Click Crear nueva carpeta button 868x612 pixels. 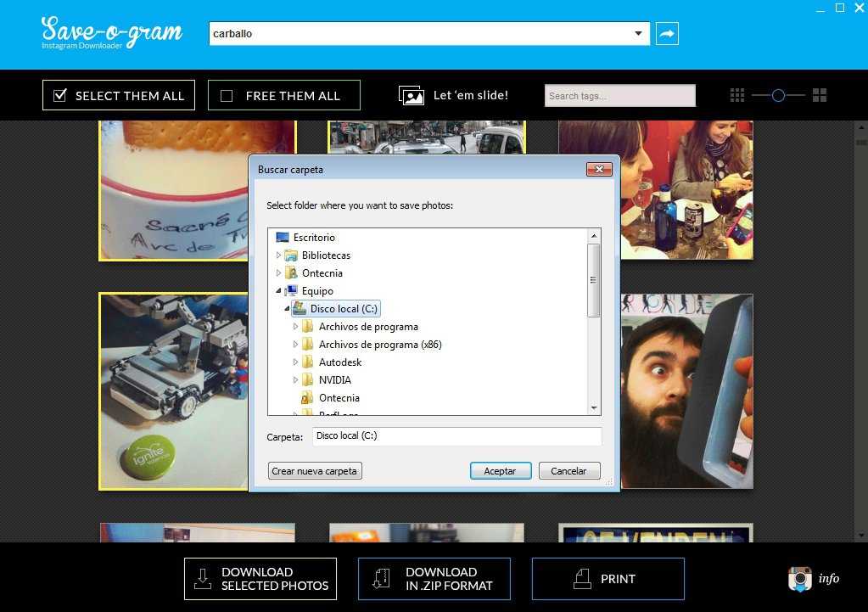click(x=315, y=471)
